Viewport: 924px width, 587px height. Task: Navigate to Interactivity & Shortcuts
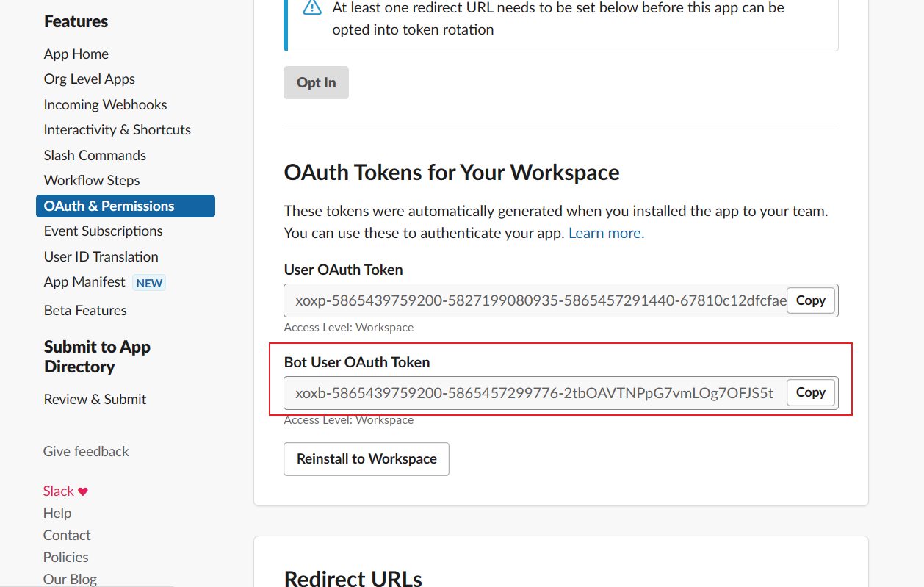tap(118, 130)
